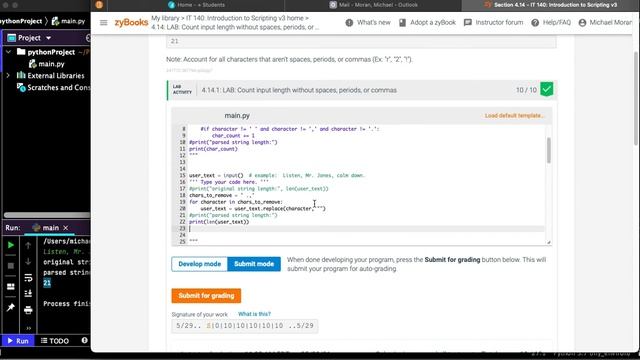Viewport: 640px width, 360px height.
Task: Open the zyBooks hamburger menu
Action: pyautogui.click(x=103, y=23)
